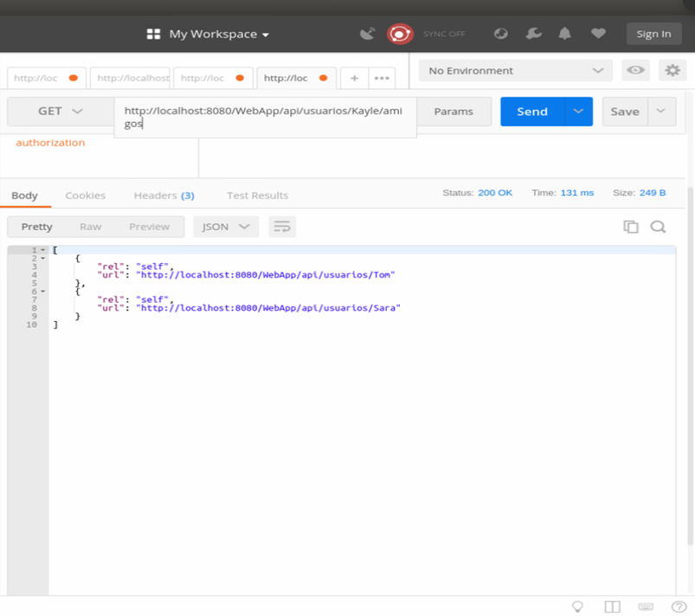
Task: Collapse the JSON array at line 1
Action: click(x=43, y=250)
